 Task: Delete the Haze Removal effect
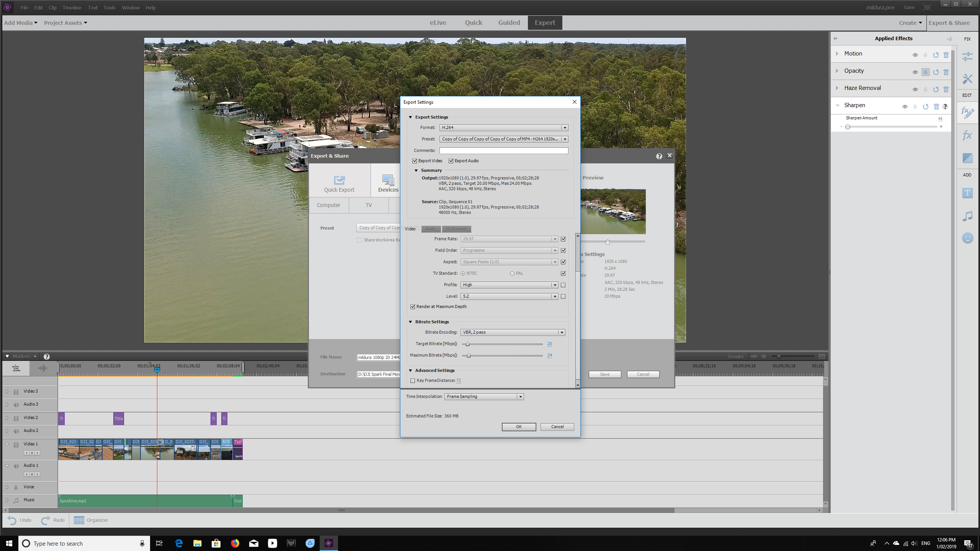coord(946,89)
